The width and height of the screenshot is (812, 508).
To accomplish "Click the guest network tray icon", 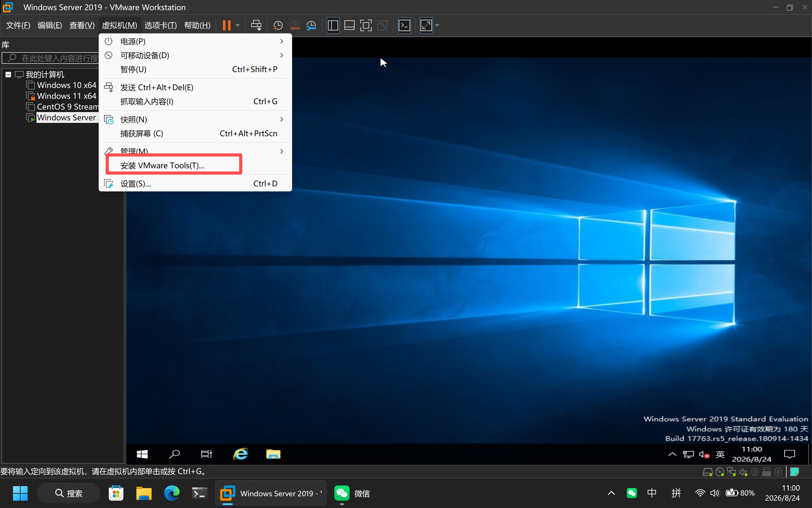I will [x=688, y=455].
